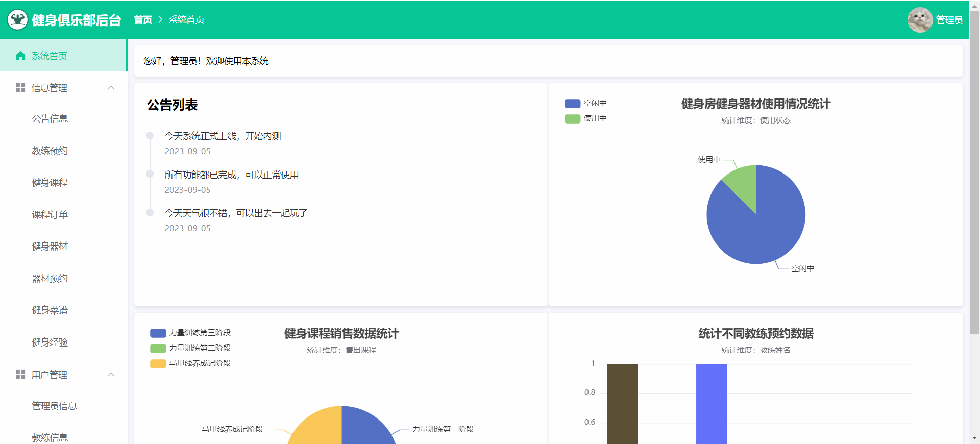The height and width of the screenshot is (444, 980).
Task: Click the 健身俱乐部后台 title
Action: pyautogui.click(x=77, y=20)
